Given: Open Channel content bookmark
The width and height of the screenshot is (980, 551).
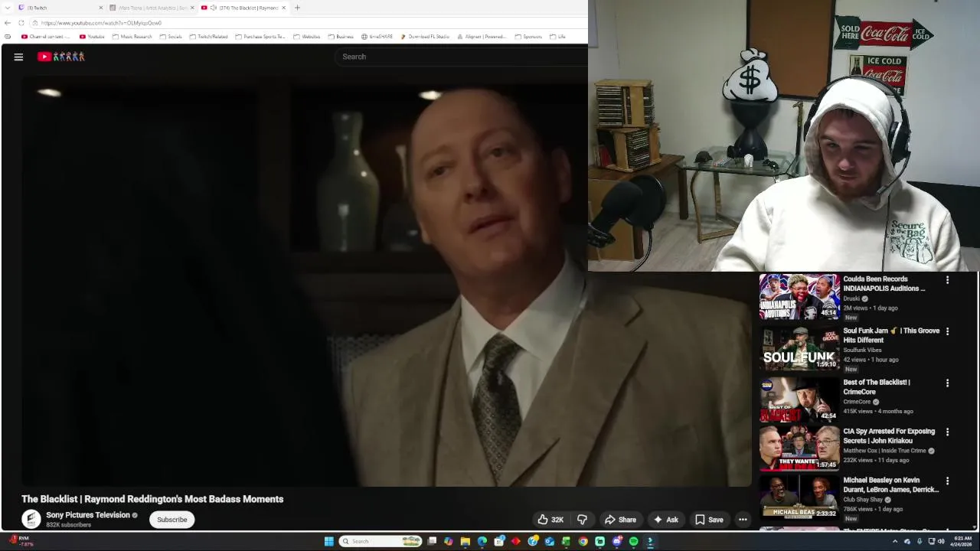Looking at the screenshot, I should [46, 37].
